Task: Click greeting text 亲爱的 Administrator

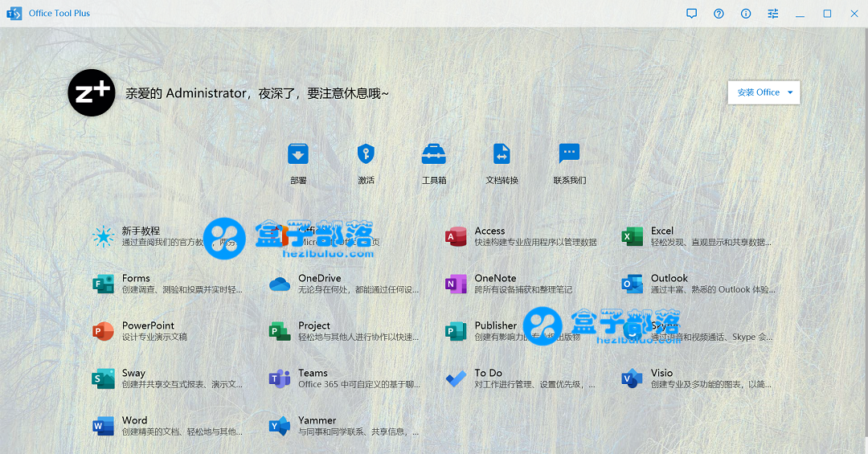Action: click(186, 93)
